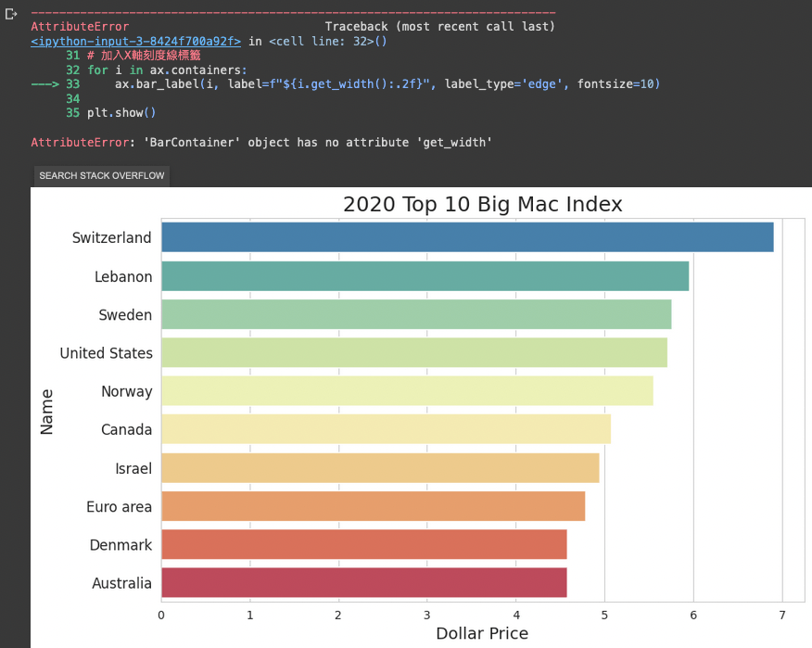Click the Israel bar in the chart
Viewport: 812px width, 648px height.
[x=380, y=468]
